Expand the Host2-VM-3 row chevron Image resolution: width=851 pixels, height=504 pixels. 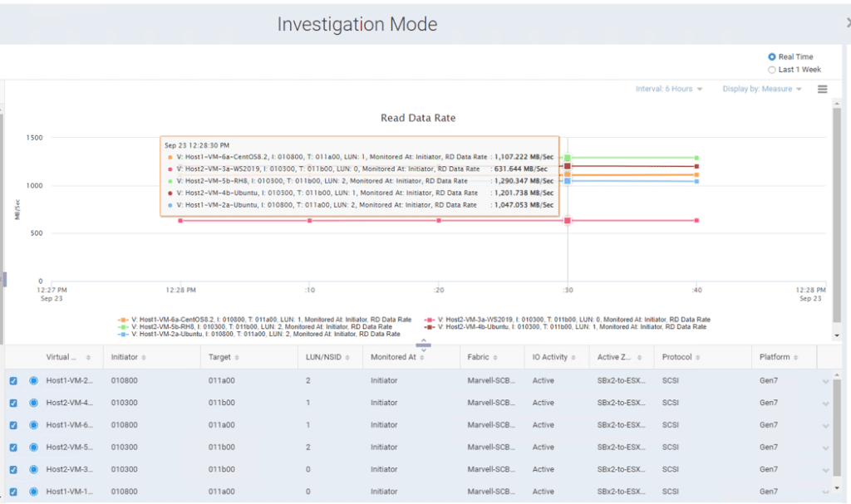[x=825, y=470]
